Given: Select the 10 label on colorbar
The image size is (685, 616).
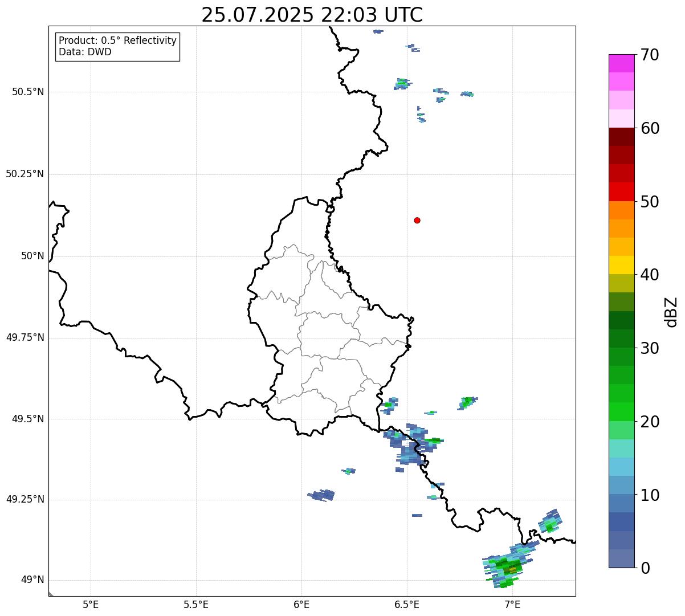Looking at the screenshot, I should 650,495.
